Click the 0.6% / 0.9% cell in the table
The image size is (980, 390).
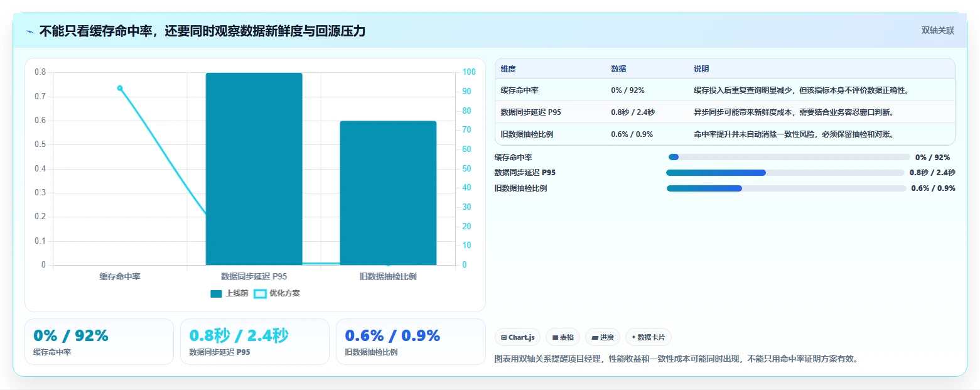632,134
